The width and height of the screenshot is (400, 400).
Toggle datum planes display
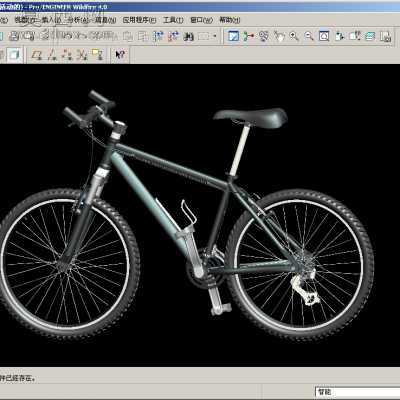[36, 55]
